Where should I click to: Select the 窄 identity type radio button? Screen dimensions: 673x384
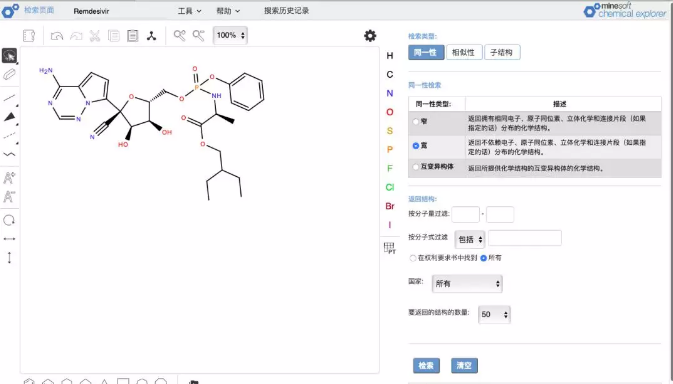(x=415, y=121)
